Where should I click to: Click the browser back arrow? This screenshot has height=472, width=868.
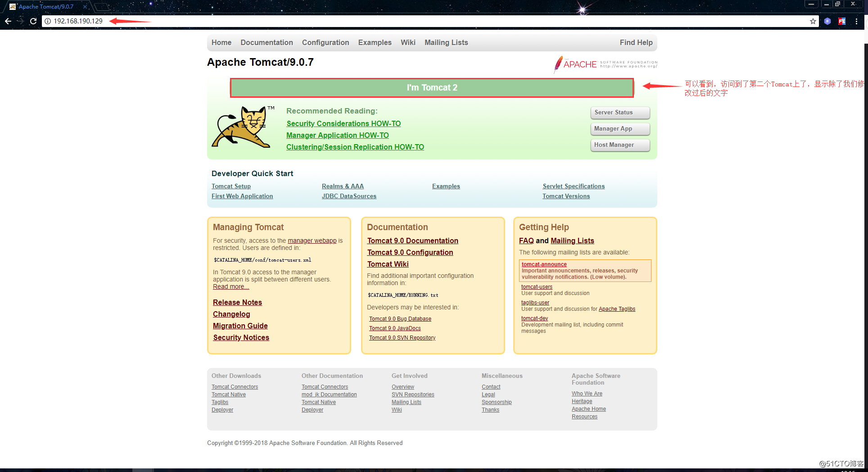8,21
